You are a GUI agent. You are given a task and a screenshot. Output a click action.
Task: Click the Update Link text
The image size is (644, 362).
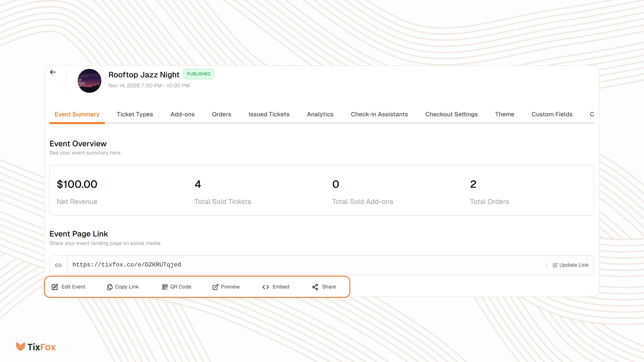(574, 265)
